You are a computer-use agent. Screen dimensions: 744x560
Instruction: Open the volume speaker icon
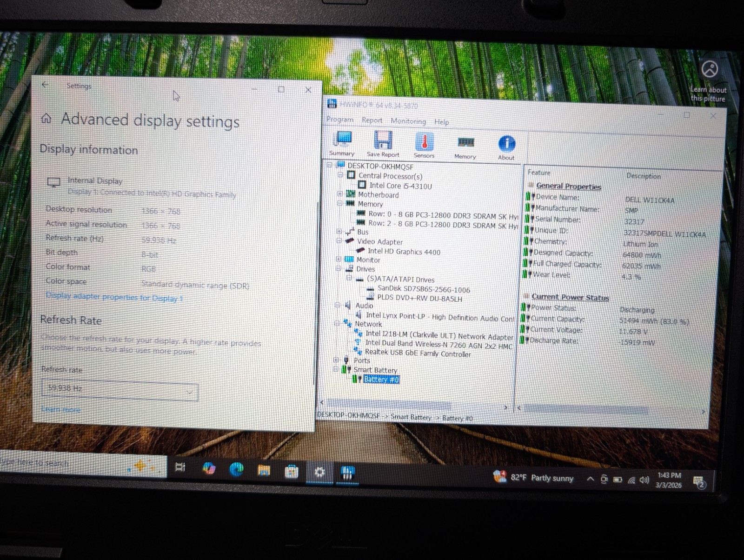644,480
